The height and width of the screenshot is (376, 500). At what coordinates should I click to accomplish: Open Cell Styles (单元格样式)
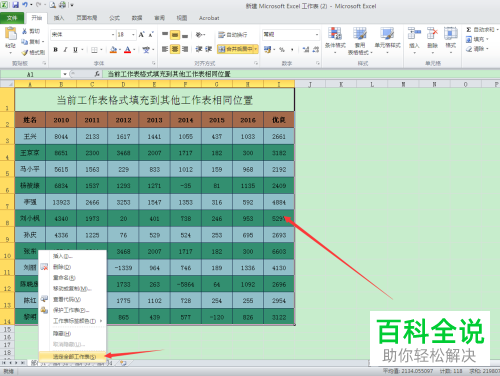tap(387, 41)
